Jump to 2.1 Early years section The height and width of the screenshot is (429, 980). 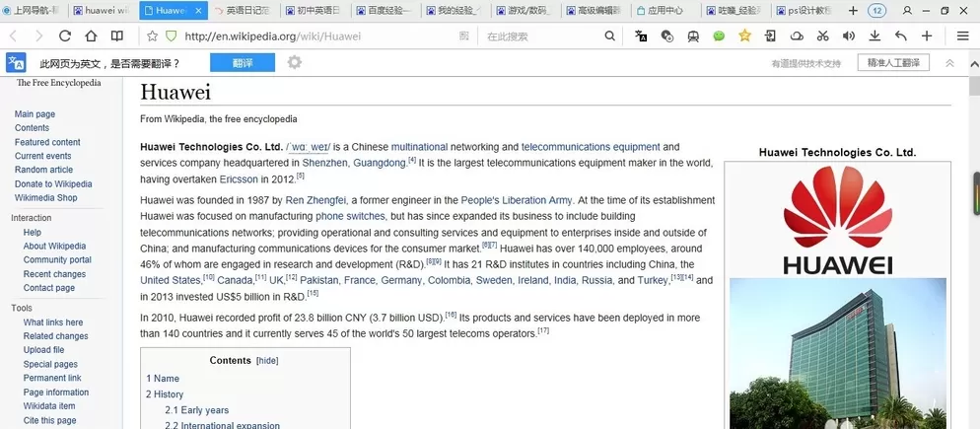[x=197, y=410]
